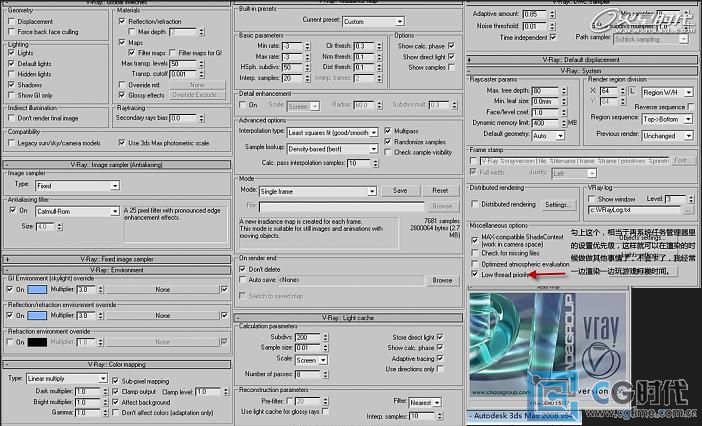Toggle Glossy effects checkbox
The height and width of the screenshot is (426, 702).
[122, 95]
